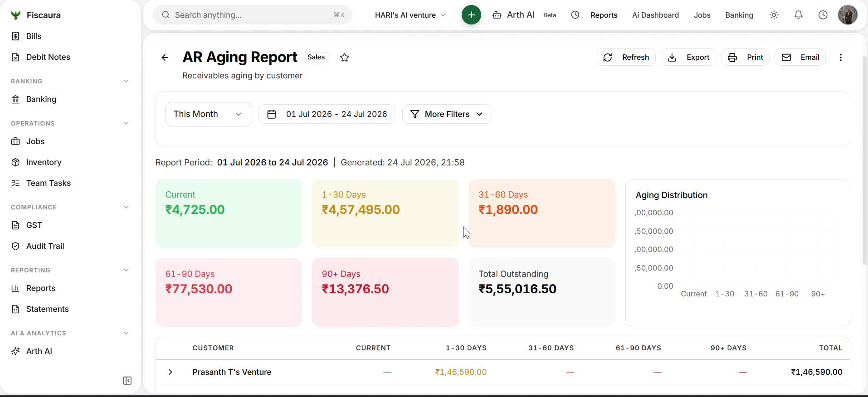Click the GST document icon

[x=15, y=225]
